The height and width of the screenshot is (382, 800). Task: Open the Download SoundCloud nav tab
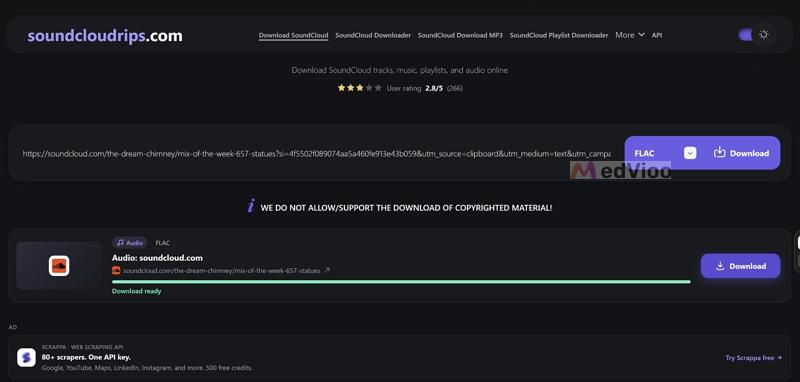[293, 35]
